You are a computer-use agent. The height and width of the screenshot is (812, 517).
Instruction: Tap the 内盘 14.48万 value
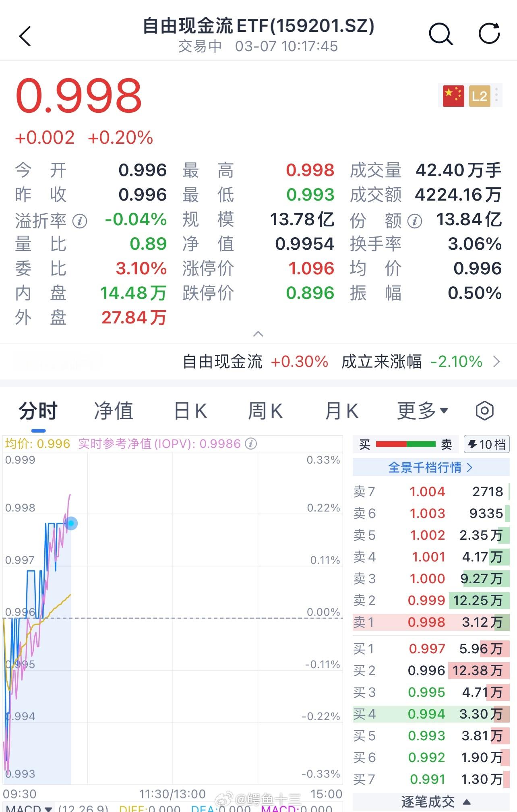click(x=133, y=293)
